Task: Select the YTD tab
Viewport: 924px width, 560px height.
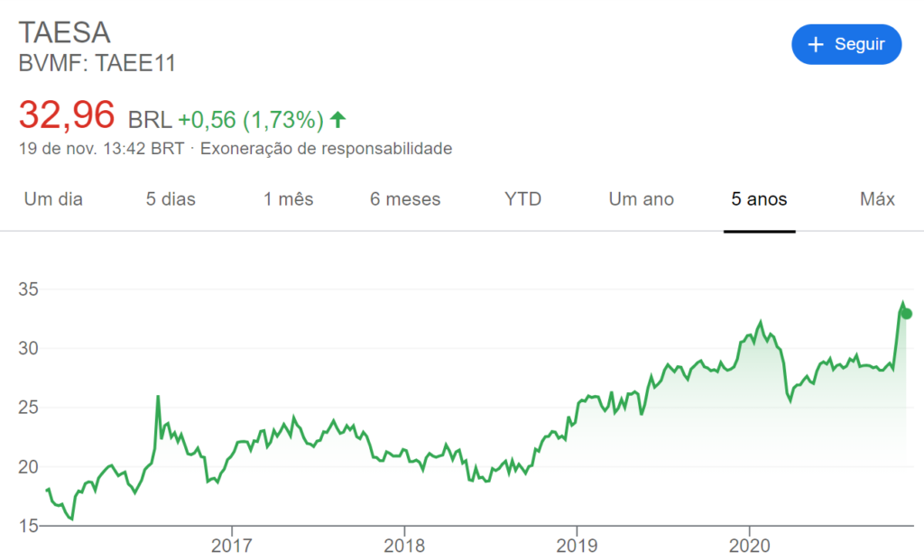Action: 522,199
